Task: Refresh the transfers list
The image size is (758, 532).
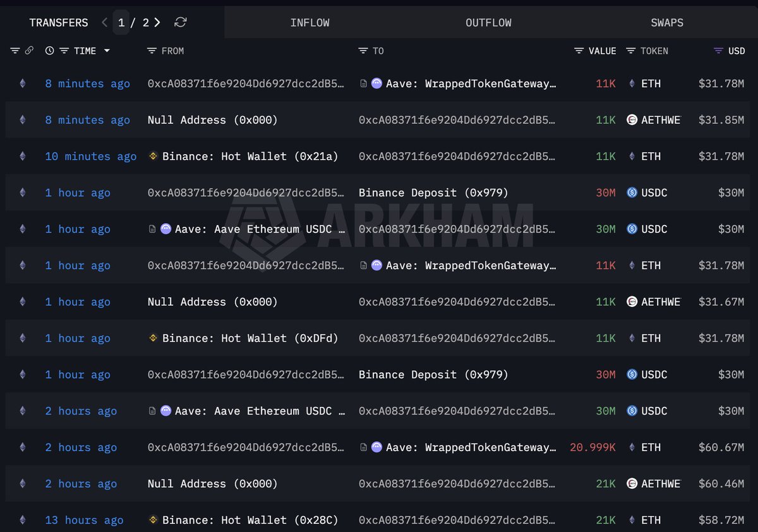Action: (x=181, y=23)
